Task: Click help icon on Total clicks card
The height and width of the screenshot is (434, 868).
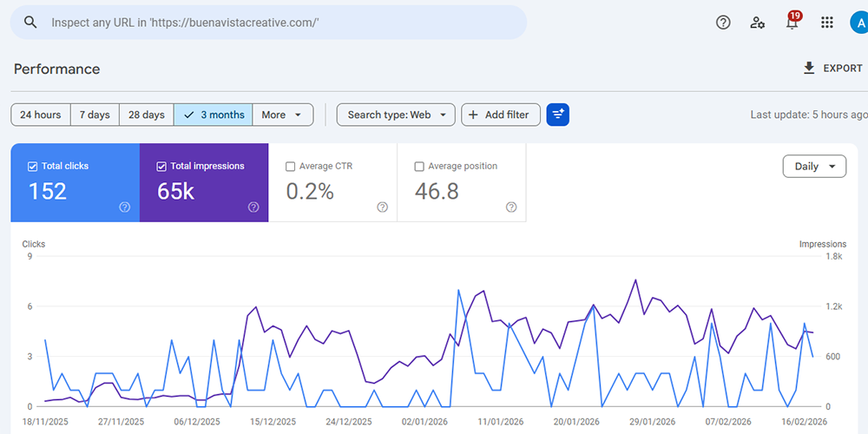Action: click(x=125, y=207)
